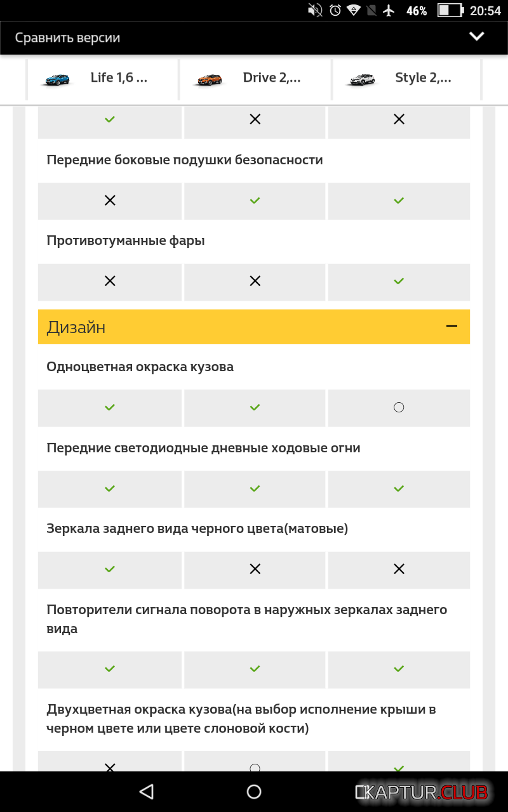Expand the Сравнить версии dropdown chevron
The width and height of the screenshot is (508, 812).
click(476, 37)
